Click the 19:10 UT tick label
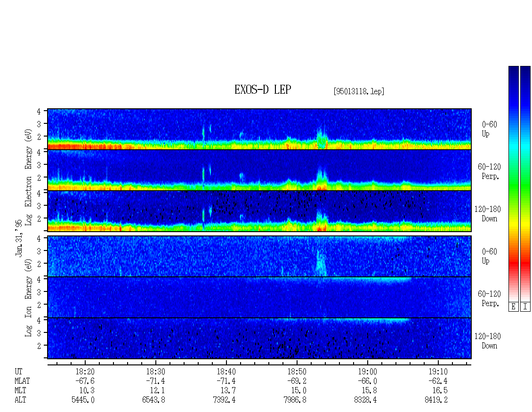 pos(438,372)
